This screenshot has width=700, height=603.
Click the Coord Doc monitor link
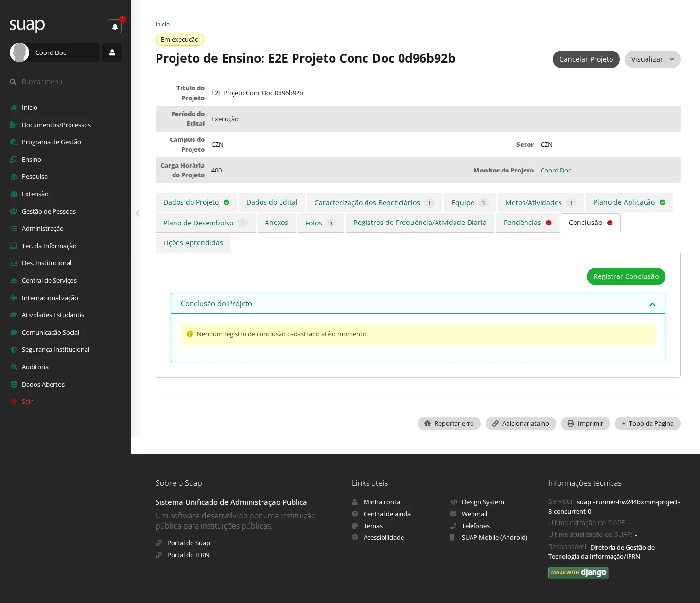pyautogui.click(x=556, y=171)
